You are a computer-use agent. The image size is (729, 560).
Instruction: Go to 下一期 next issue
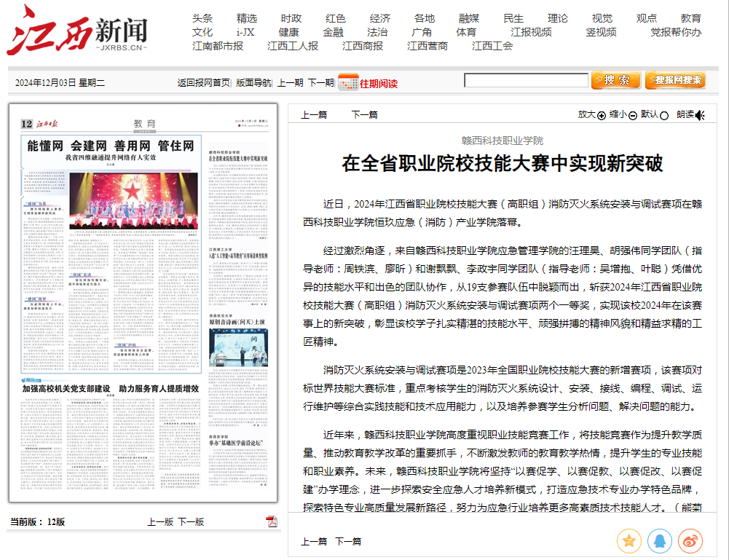[x=320, y=83]
